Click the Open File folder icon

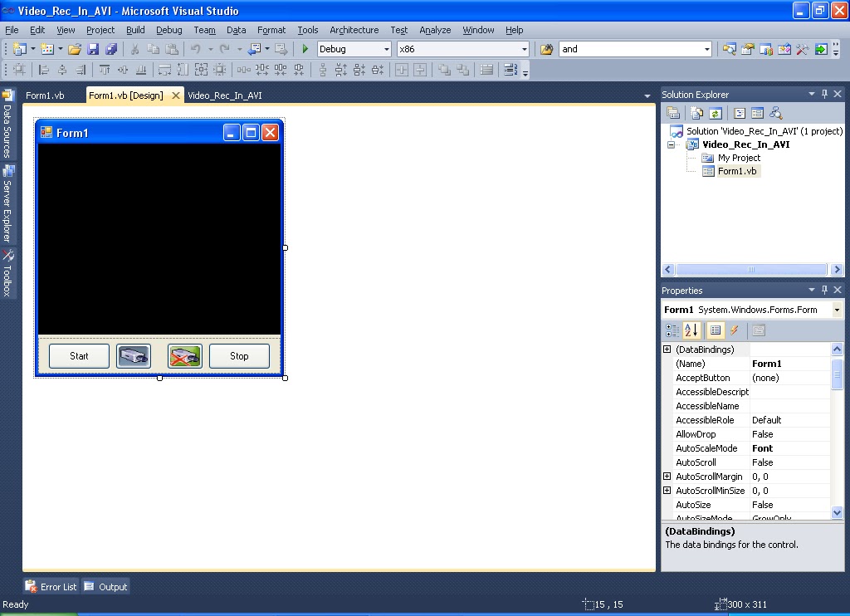75,49
